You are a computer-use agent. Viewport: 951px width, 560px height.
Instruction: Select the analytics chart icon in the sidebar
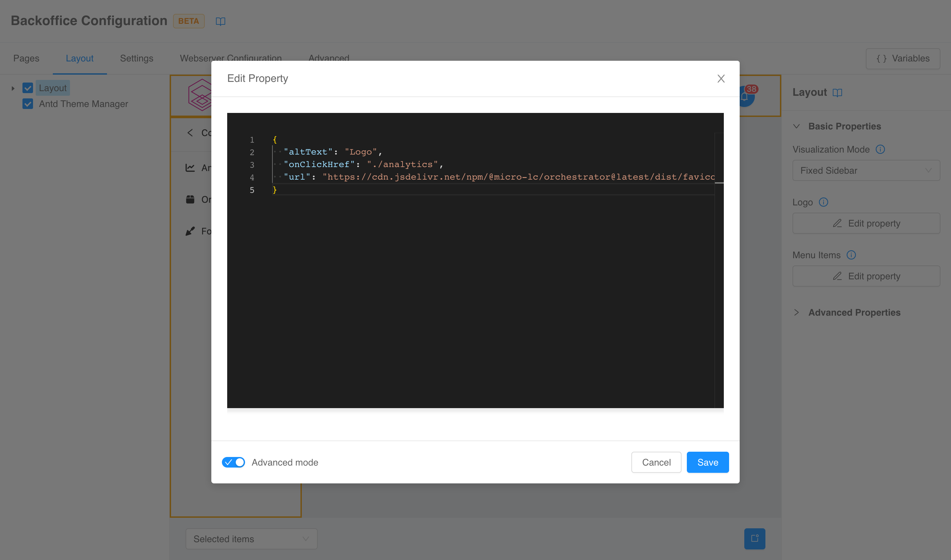click(x=191, y=167)
